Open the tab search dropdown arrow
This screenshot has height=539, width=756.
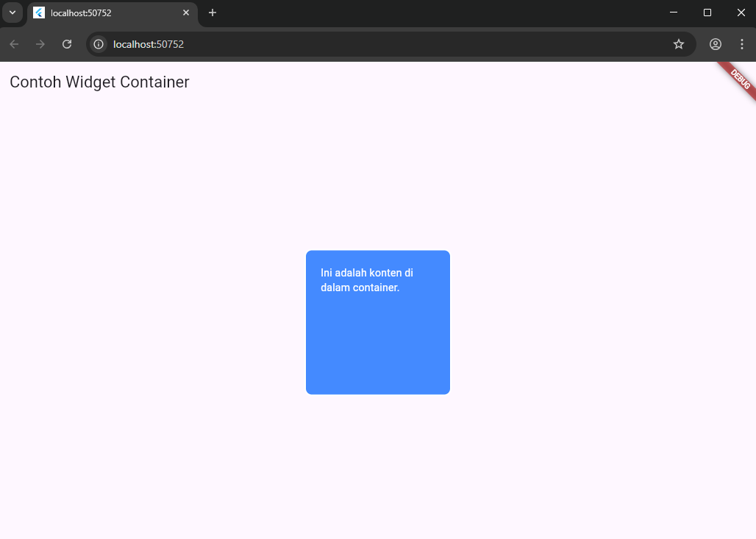(12, 13)
